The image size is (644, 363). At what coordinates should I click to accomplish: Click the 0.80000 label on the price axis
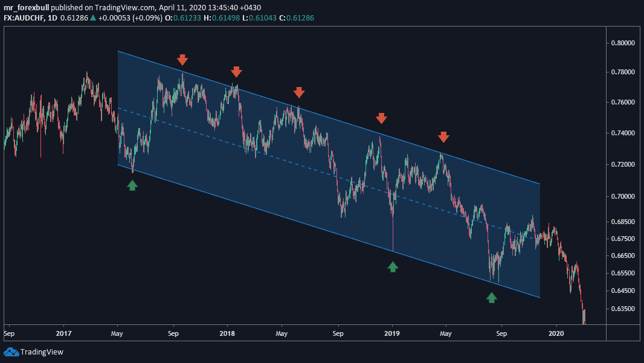coord(622,43)
